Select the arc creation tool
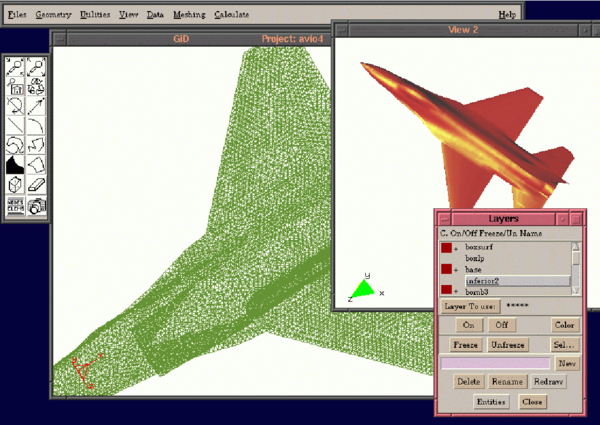Image resolution: width=600 pixels, height=425 pixels. coord(37,126)
